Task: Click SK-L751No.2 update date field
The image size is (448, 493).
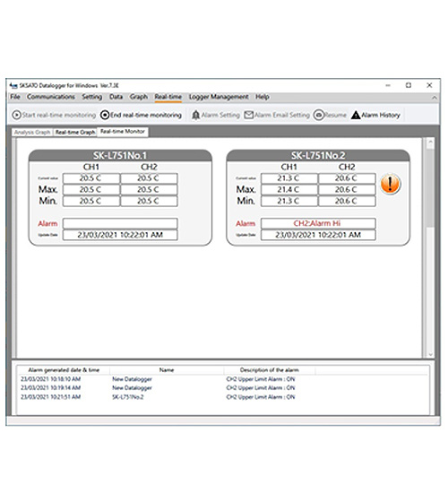Action: point(318,235)
